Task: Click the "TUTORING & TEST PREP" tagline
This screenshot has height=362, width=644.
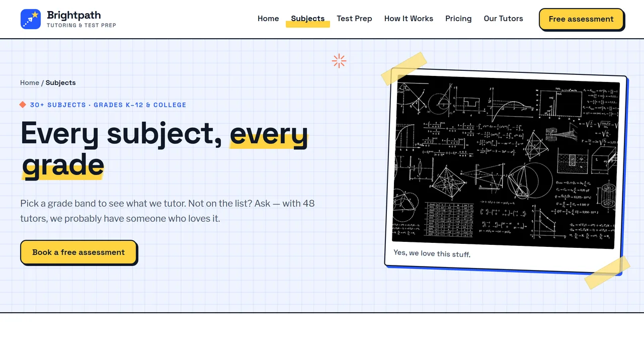Action: [82, 25]
